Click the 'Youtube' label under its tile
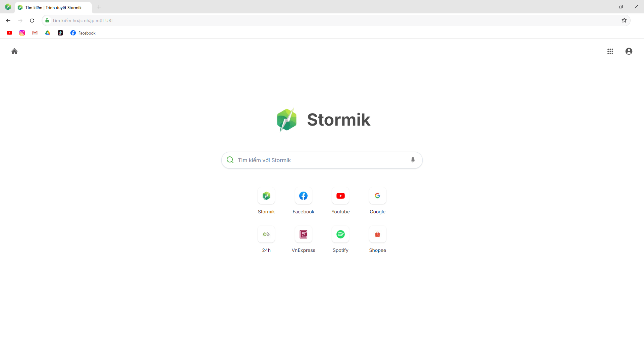This screenshot has width=644, height=347. (x=340, y=212)
